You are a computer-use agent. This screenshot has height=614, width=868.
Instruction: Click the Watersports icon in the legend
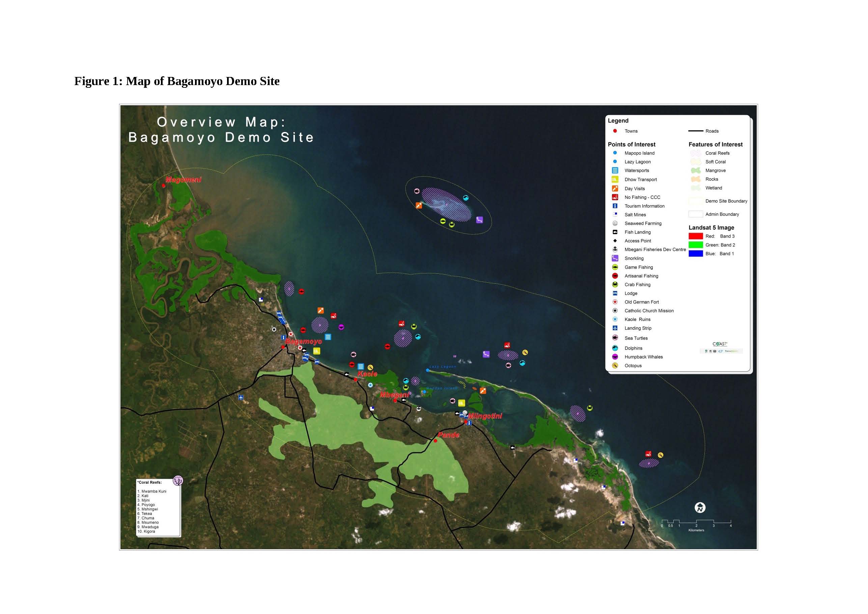coord(615,170)
